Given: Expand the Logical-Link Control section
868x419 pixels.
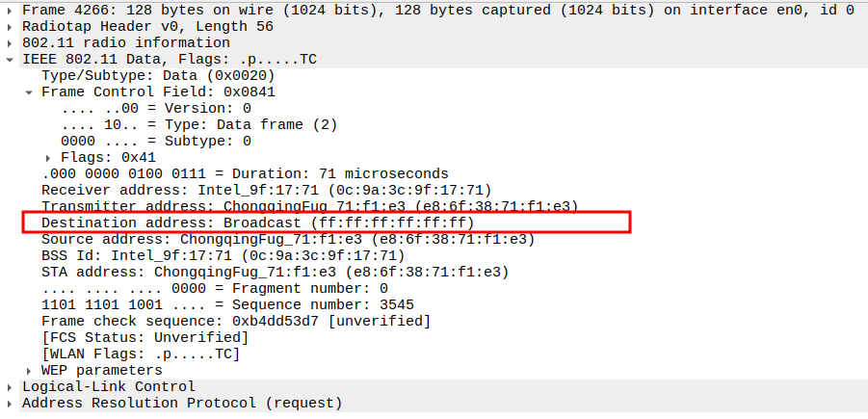Looking at the screenshot, I should (11, 386).
